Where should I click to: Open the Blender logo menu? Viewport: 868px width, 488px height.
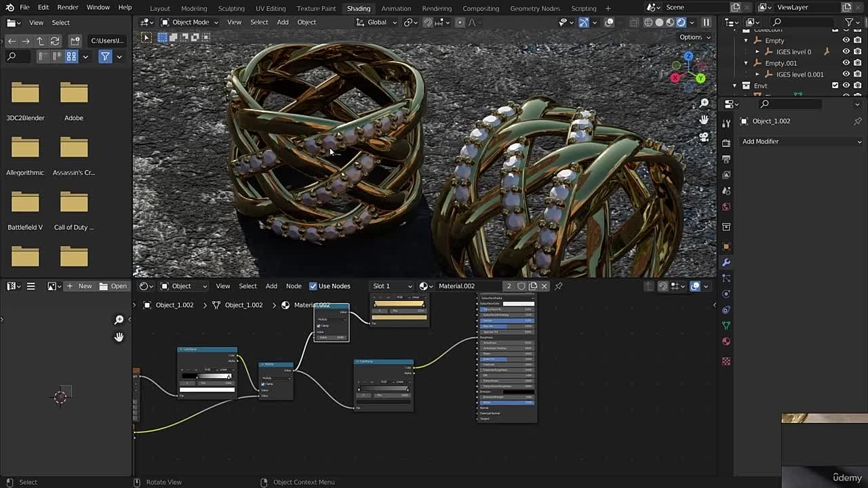[9, 7]
